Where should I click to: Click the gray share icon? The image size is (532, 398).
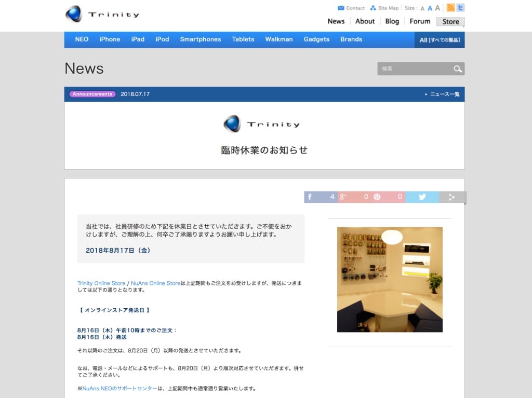click(452, 197)
